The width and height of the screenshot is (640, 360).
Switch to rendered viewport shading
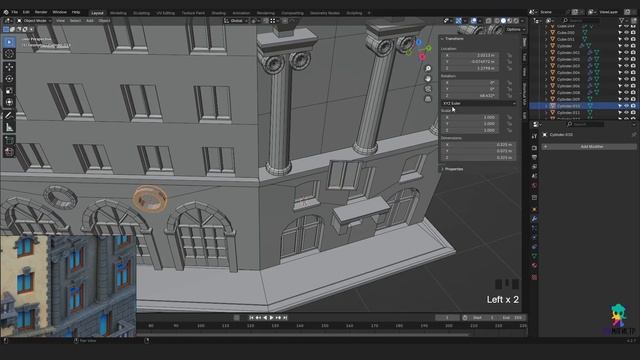click(x=516, y=20)
